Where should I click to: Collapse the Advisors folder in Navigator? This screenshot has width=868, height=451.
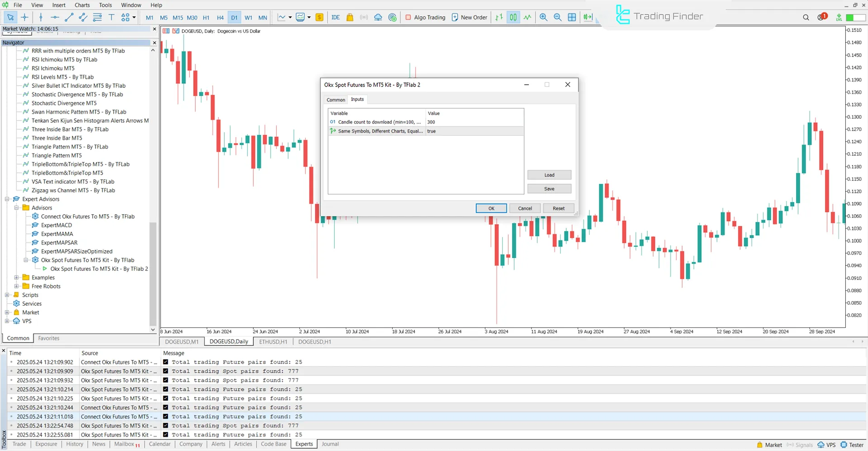(x=16, y=207)
